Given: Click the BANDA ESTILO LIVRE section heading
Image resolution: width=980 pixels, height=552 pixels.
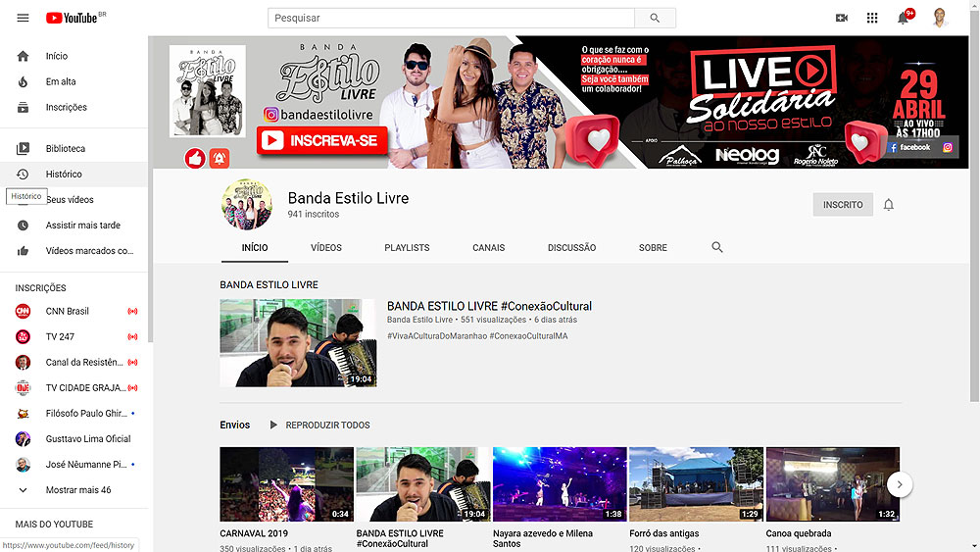Looking at the screenshot, I should (x=269, y=284).
